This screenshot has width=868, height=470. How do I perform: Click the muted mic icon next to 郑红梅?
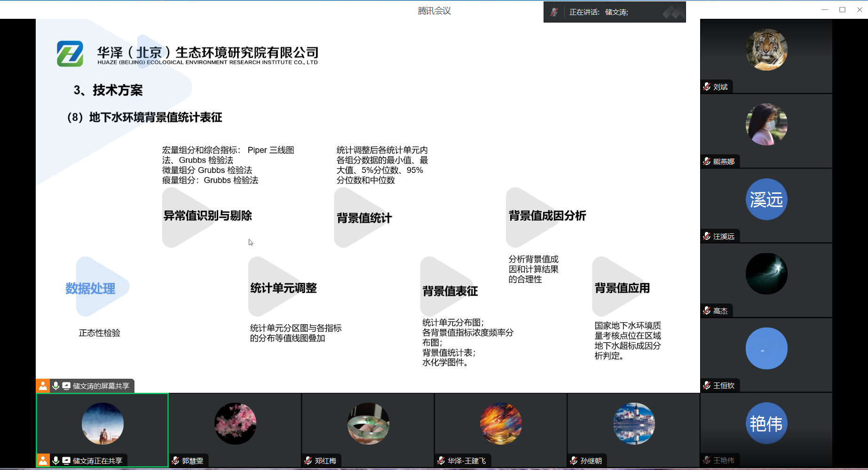point(308,461)
